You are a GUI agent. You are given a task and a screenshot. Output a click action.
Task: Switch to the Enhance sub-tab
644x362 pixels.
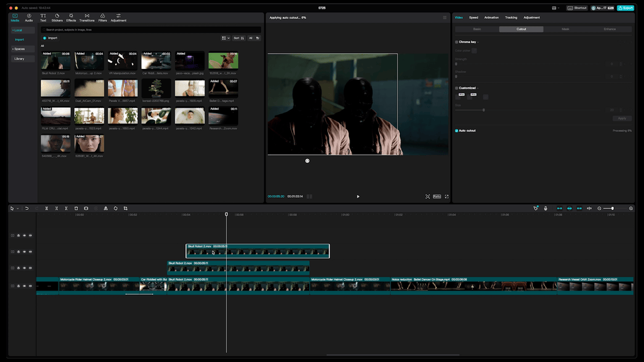[x=610, y=29]
